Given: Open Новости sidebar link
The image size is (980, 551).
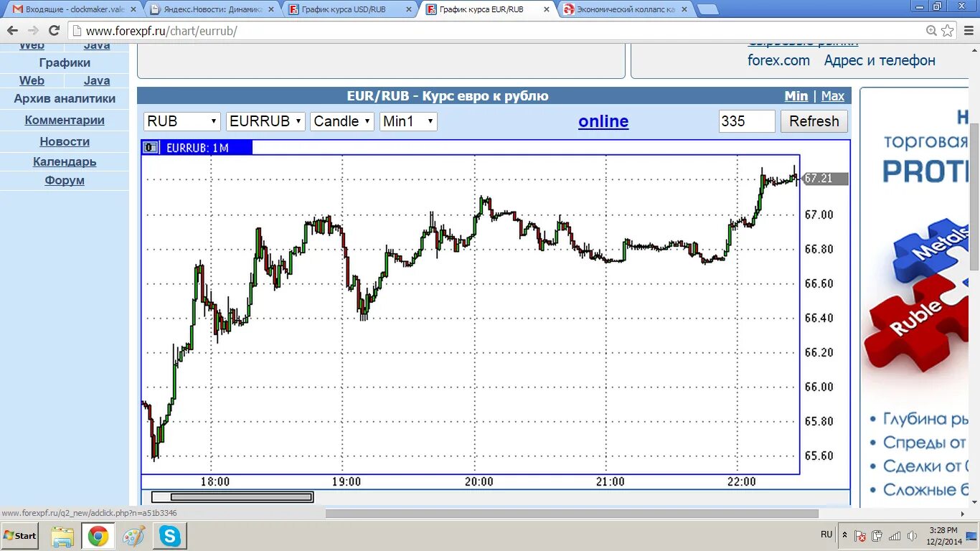Looking at the screenshot, I should [x=65, y=142].
